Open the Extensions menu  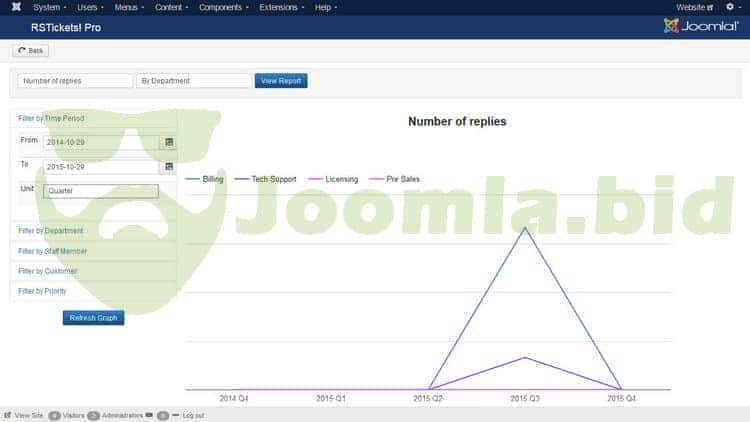(281, 7)
